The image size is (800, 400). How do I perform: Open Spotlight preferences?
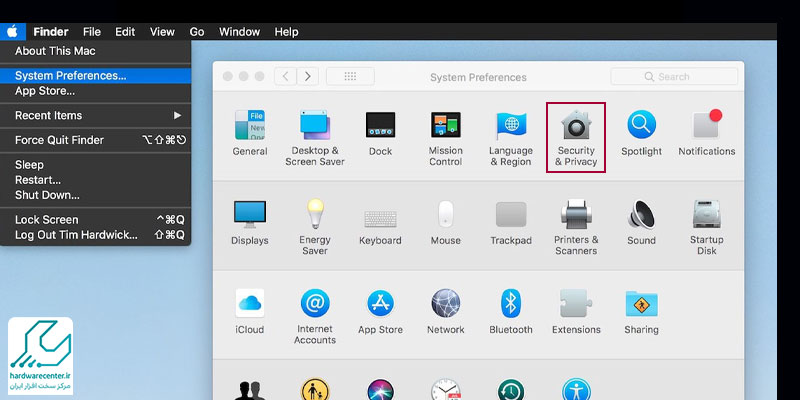(x=641, y=133)
